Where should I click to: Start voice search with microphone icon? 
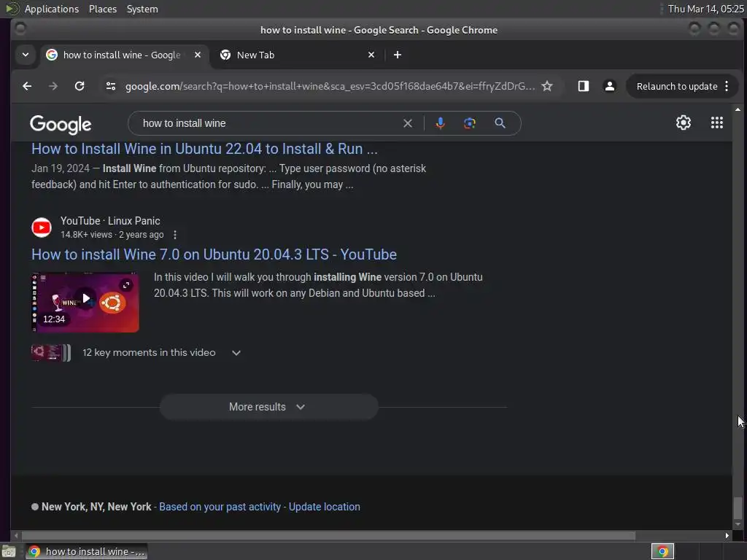[440, 123]
